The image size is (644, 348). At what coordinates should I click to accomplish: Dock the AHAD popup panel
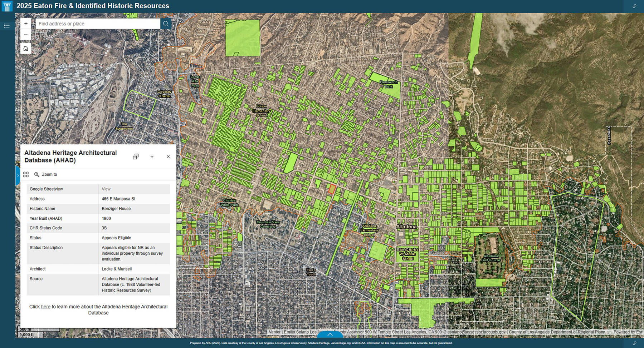click(x=136, y=156)
